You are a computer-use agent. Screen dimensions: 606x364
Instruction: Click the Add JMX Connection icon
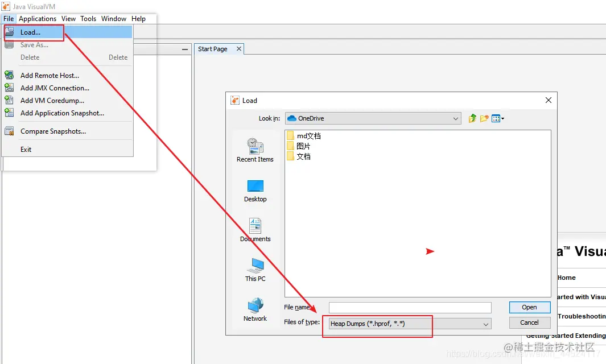(9, 88)
